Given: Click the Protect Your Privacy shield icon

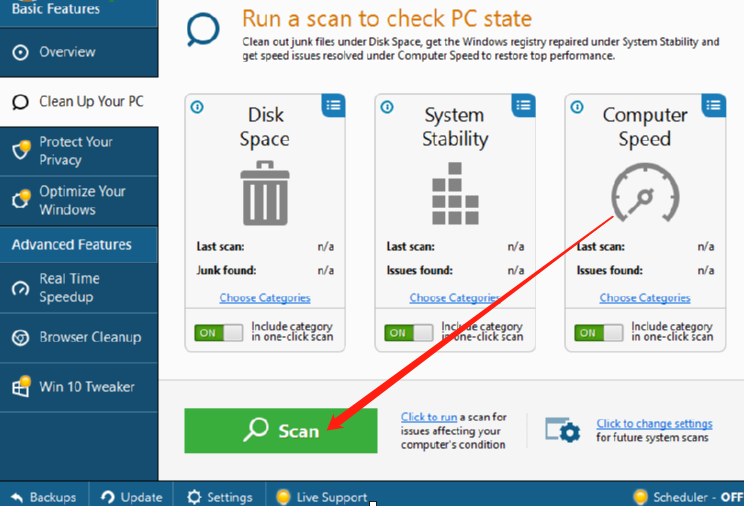Looking at the screenshot, I should (x=21, y=150).
